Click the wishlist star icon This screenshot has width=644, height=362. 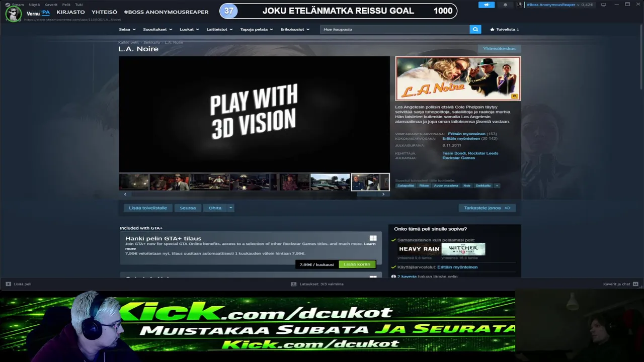[492, 29]
